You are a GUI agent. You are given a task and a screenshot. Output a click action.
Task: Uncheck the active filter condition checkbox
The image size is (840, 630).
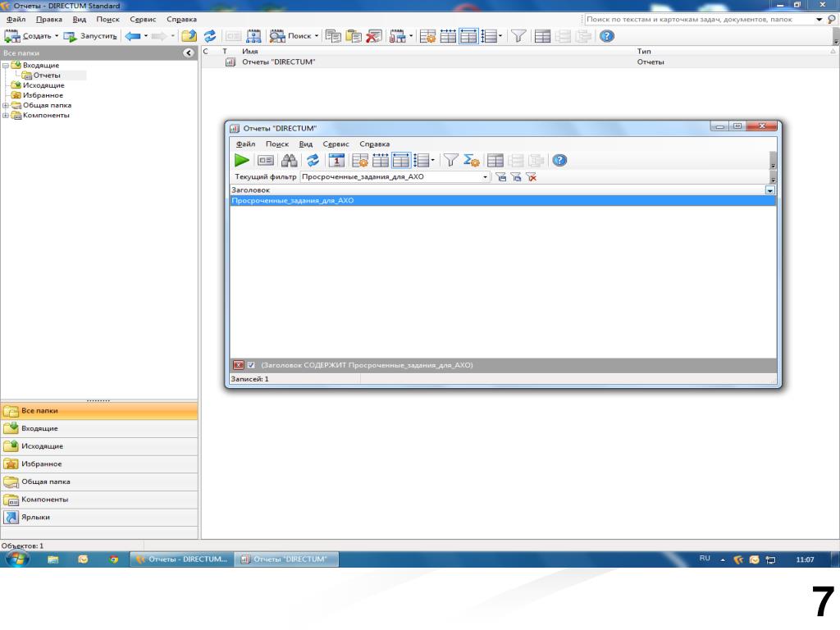coord(251,365)
